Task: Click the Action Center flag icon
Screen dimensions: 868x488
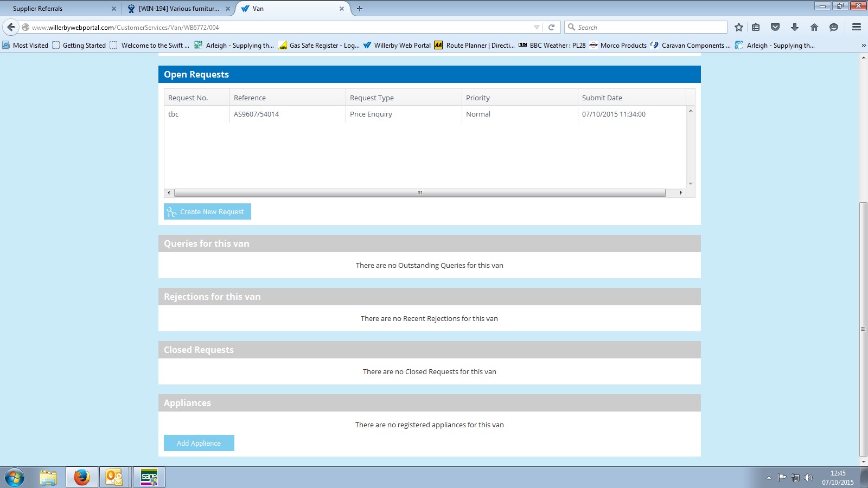Action: pyautogui.click(x=782, y=478)
